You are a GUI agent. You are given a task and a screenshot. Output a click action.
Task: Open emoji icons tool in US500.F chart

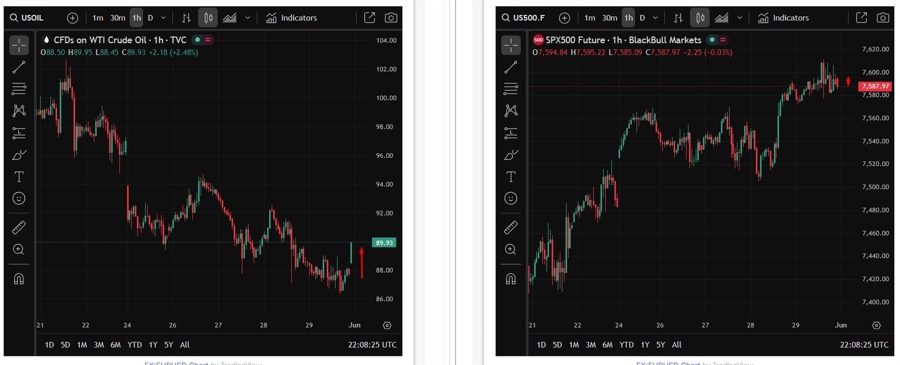pos(511,199)
